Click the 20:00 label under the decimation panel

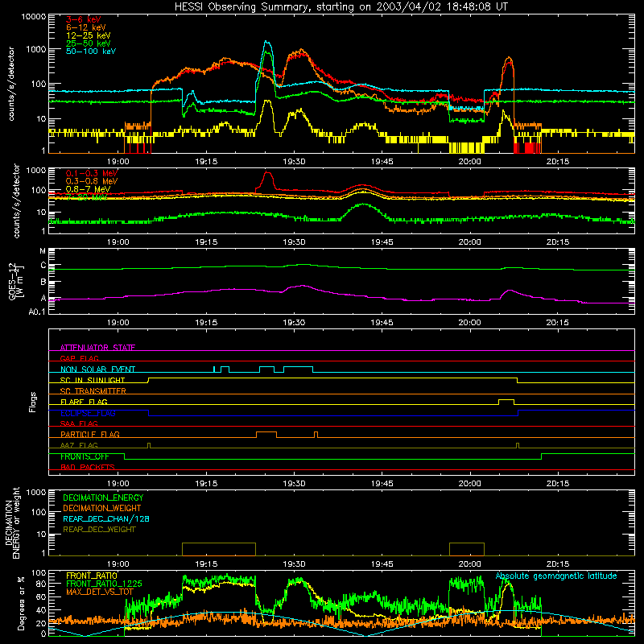point(470,564)
